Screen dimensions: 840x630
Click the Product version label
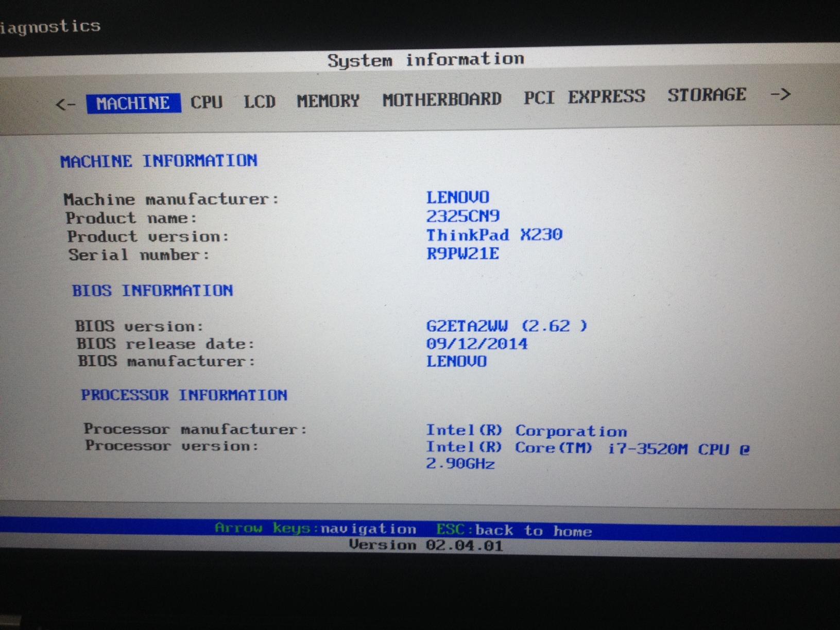[x=148, y=236]
